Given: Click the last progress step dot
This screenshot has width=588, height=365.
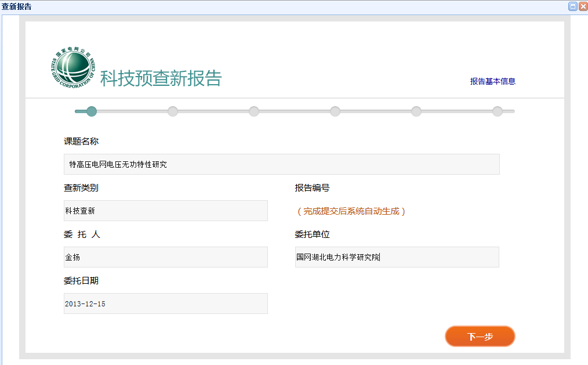Looking at the screenshot, I should point(498,111).
